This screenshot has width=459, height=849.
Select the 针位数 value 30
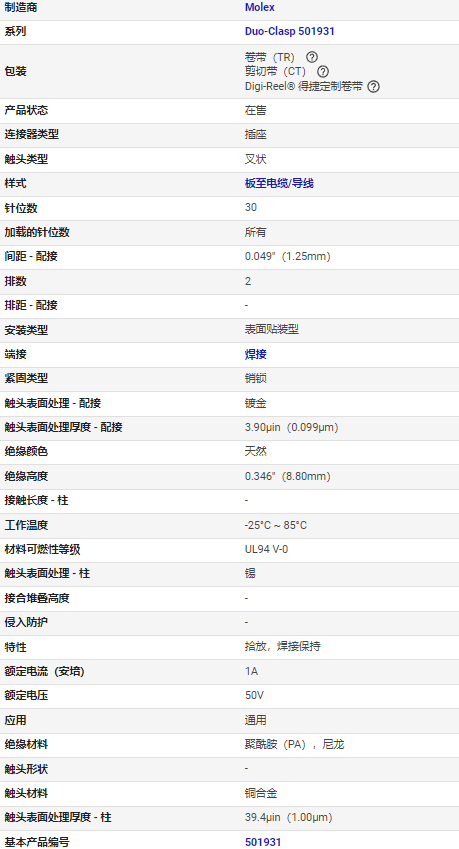pos(251,207)
